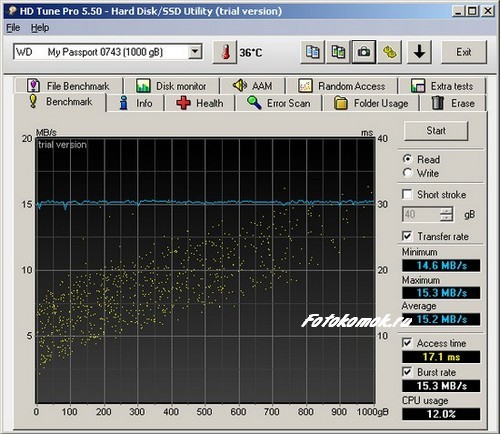The width and height of the screenshot is (500, 434).
Task: Switch to the Extra tests tab
Action: (442, 86)
